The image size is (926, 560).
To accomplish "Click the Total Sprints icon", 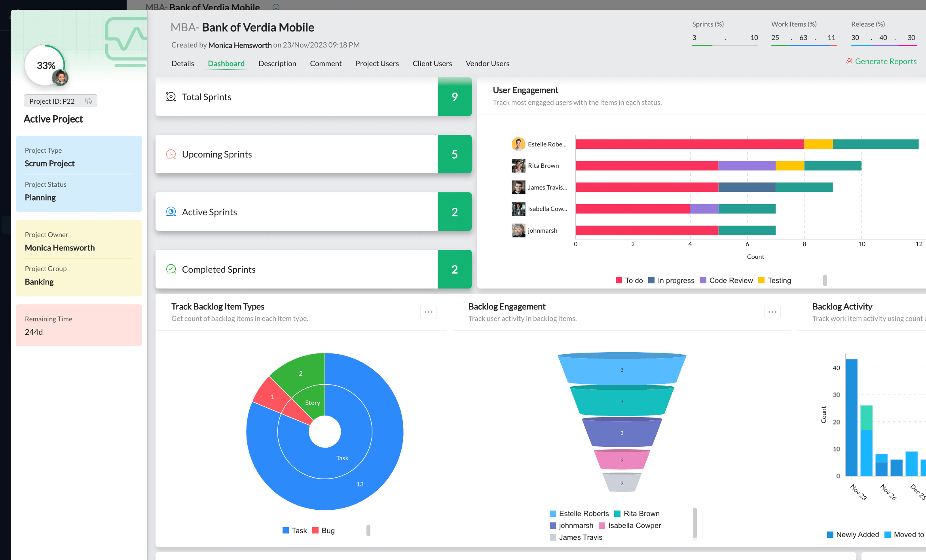I will 171,97.
